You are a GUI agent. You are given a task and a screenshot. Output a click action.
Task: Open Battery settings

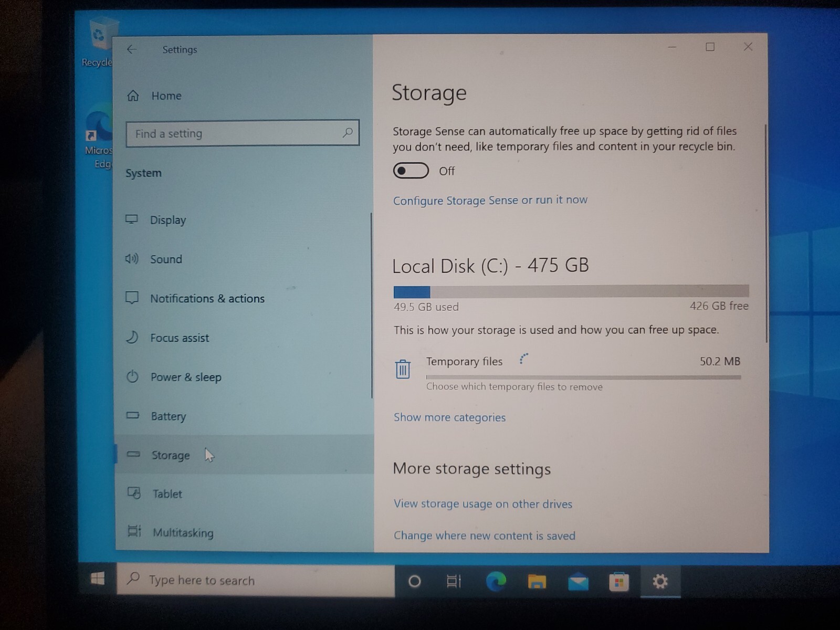(243, 416)
